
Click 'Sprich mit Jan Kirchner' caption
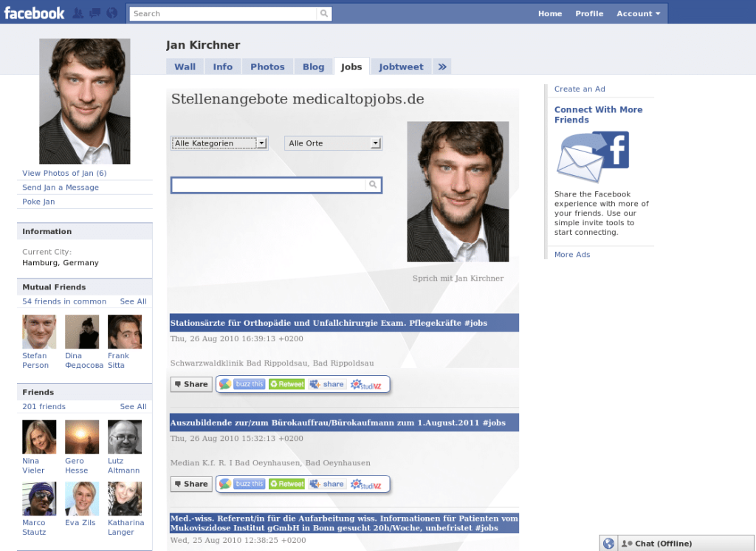pos(458,278)
